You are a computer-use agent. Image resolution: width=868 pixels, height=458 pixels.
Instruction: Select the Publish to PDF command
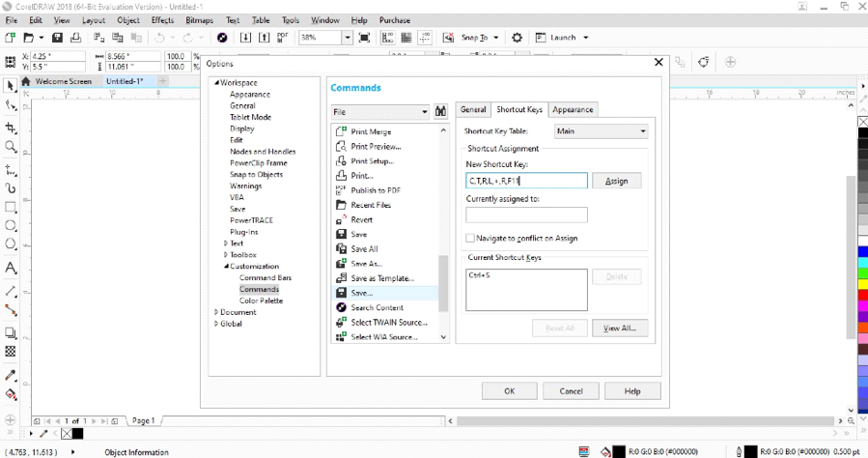tap(376, 190)
